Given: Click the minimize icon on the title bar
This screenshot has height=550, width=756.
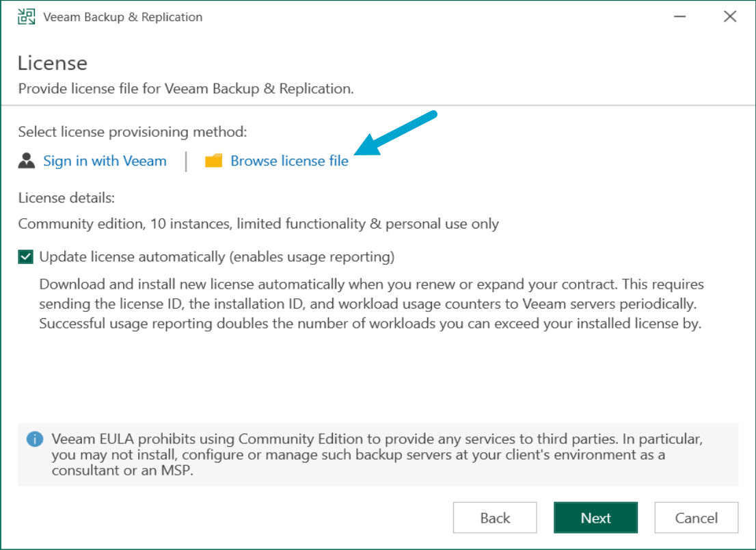Looking at the screenshot, I should [679, 16].
